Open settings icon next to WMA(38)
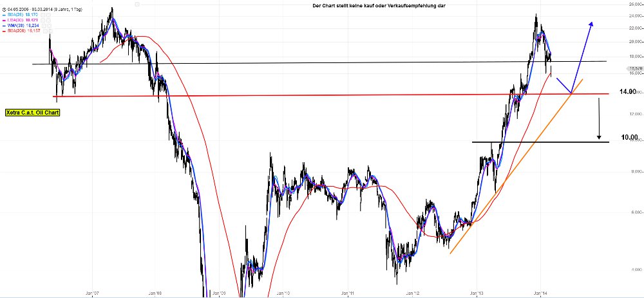 tap(44, 26)
